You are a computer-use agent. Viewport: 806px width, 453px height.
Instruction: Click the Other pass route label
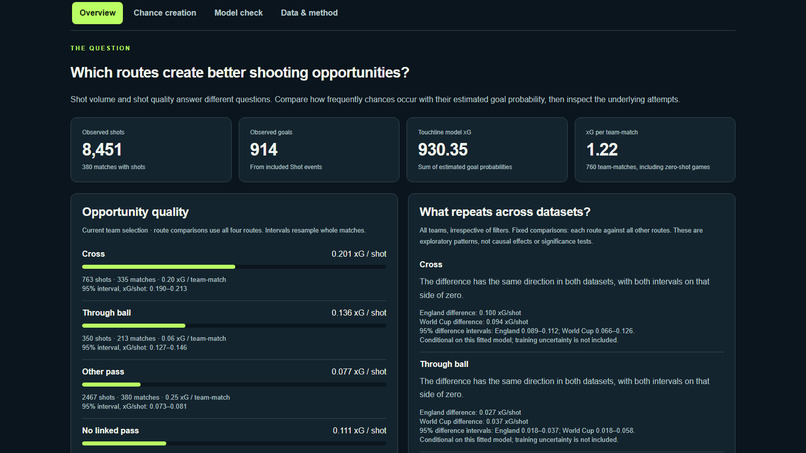click(x=103, y=372)
